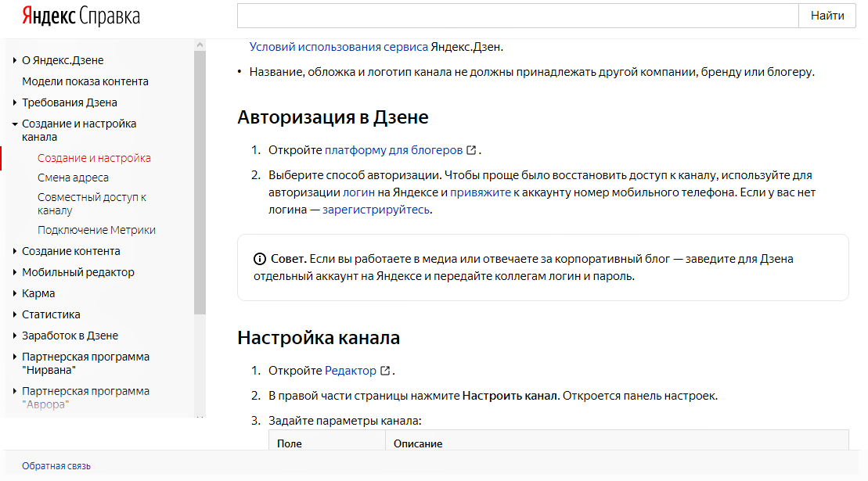Click the Яндекс Справка logo
The image size is (868, 481).
click(81, 16)
